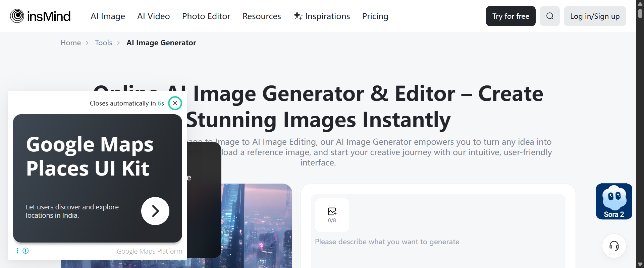Click Log in/Sign up
Viewport: 644px width, 268px height.
click(595, 16)
